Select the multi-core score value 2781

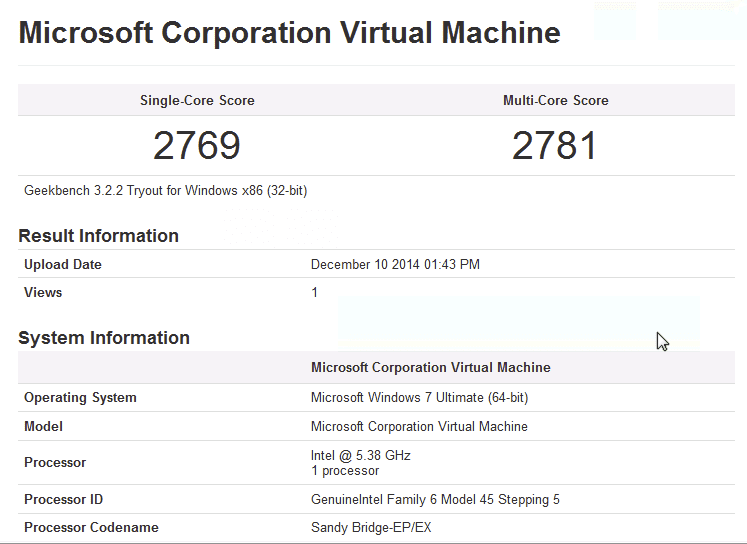pos(555,146)
